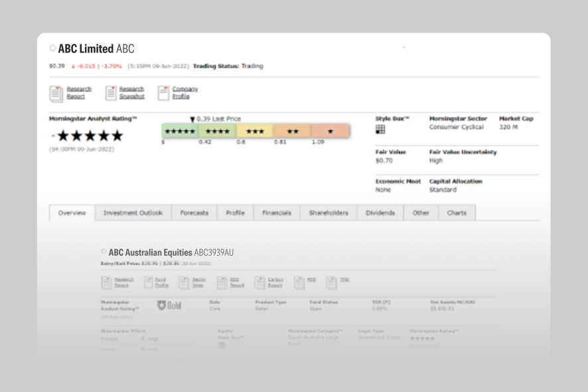Open the Carbon Report document icon
The image size is (588, 392).
(259, 283)
